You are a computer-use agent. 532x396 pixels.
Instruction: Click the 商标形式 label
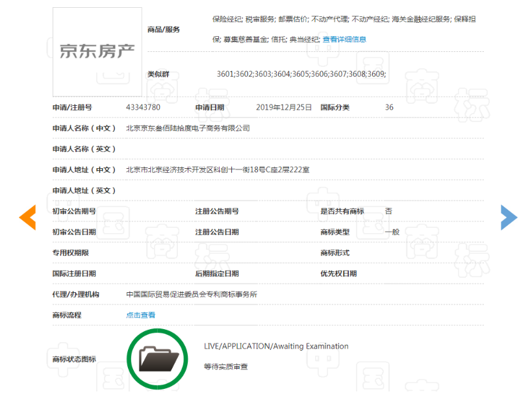(335, 253)
